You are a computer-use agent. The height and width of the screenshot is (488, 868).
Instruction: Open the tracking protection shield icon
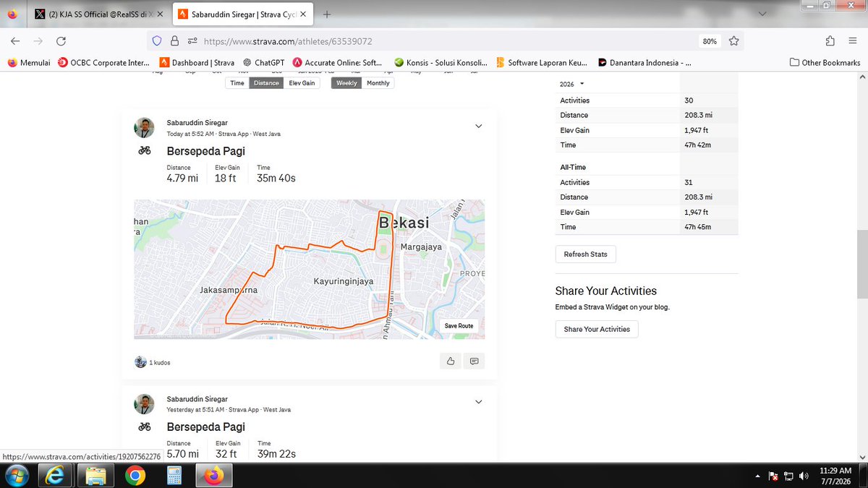(157, 41)
